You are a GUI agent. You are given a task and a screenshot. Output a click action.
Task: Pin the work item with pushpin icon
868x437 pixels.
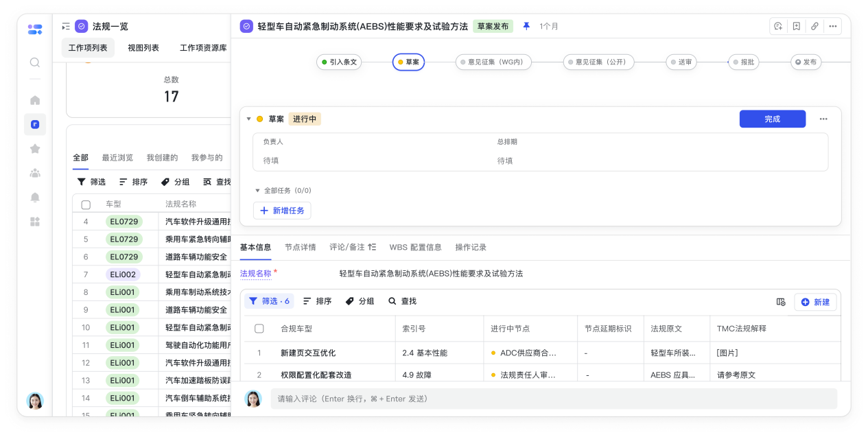tap(526, 26)
